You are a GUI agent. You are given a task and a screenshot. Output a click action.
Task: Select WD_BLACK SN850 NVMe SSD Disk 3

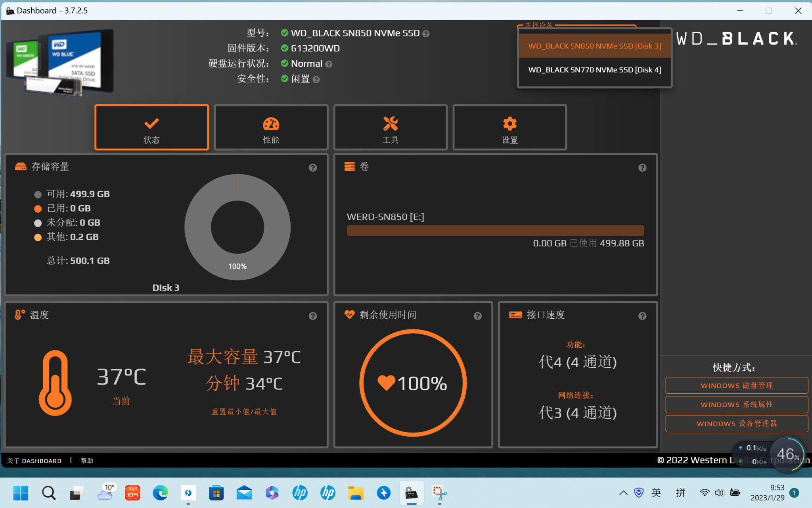point(594,46)
